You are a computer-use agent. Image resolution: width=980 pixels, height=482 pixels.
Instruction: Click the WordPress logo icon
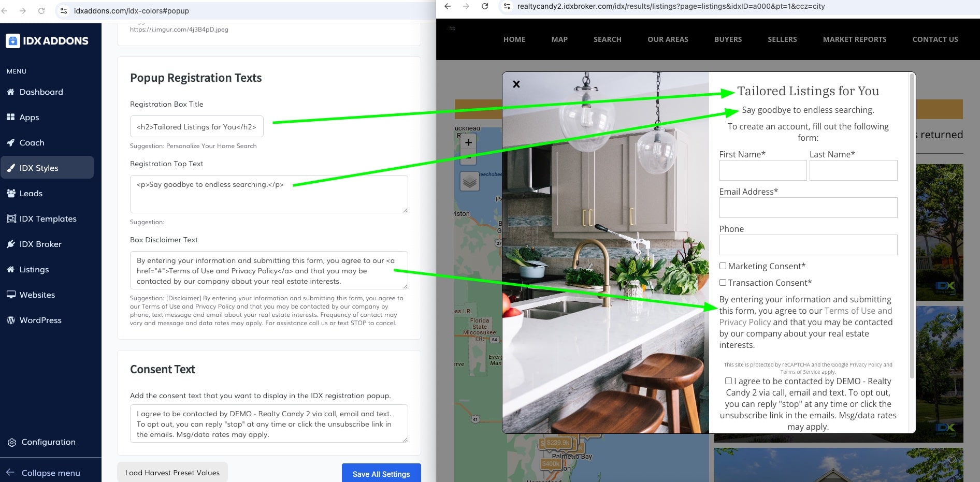10,320
